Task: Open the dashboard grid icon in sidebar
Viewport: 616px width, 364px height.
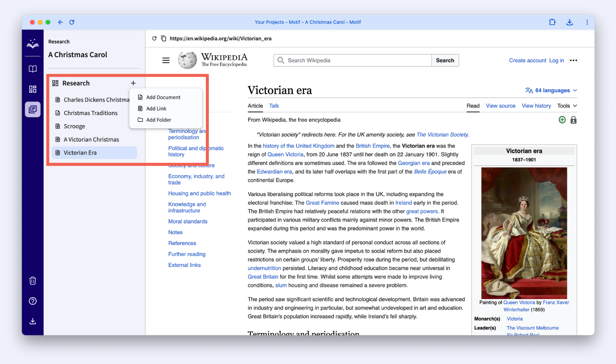Action: coord(33,89)
